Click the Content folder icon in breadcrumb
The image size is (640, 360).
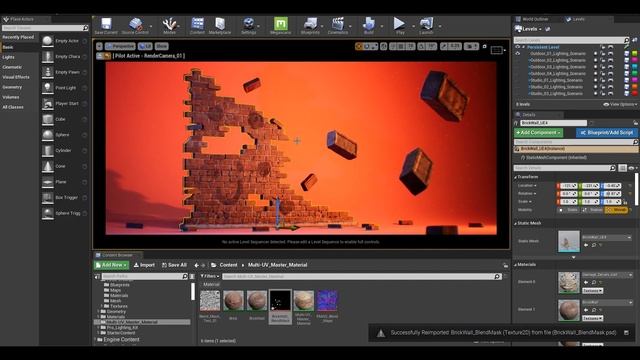point(214,265)
